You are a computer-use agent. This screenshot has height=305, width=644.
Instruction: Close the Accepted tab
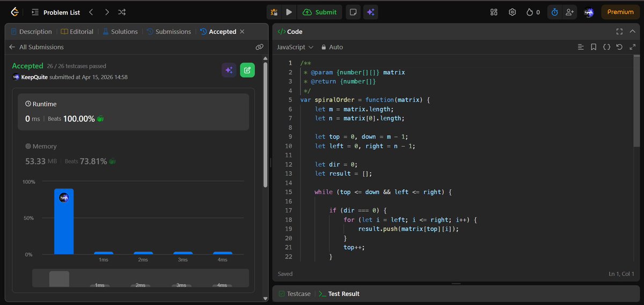(242, 32)
